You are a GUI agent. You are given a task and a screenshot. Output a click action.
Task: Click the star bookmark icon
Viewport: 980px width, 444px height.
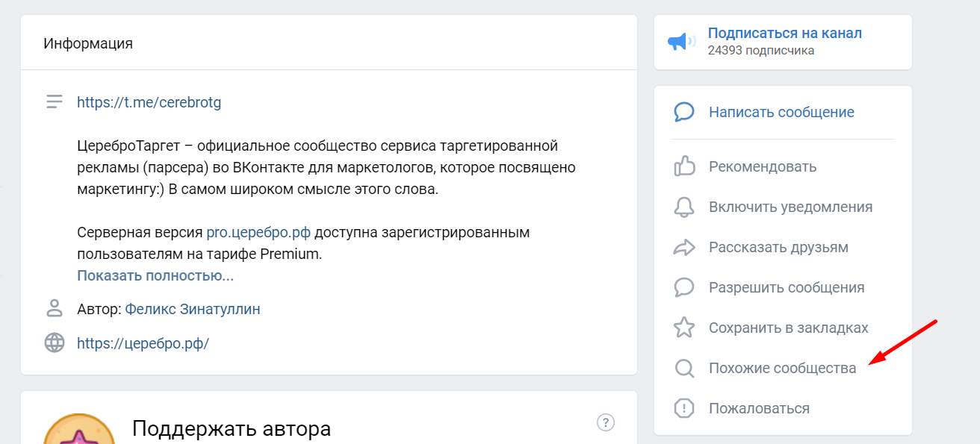(684, 328)
